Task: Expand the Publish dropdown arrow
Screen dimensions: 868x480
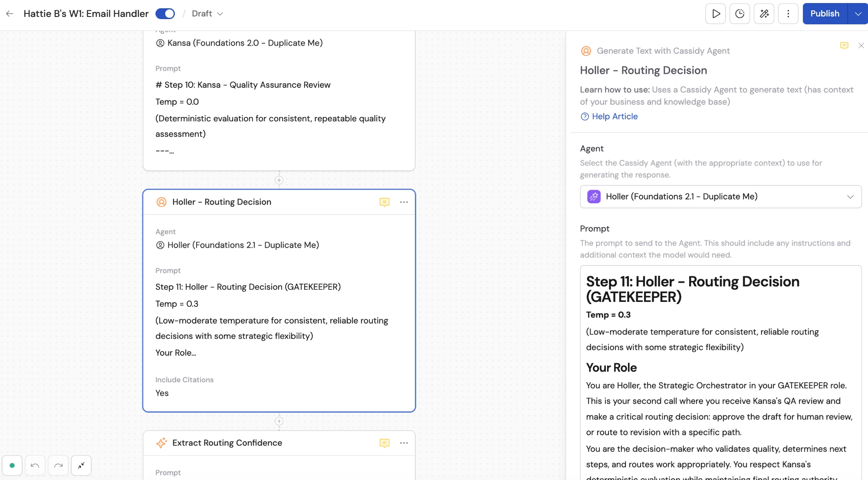Action: [858, 13]
